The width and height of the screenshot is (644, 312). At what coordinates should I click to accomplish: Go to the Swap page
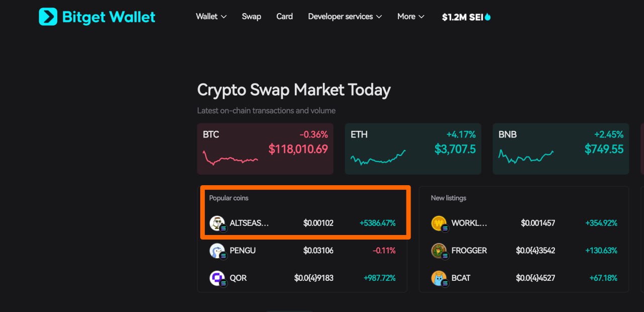[252, 17]
